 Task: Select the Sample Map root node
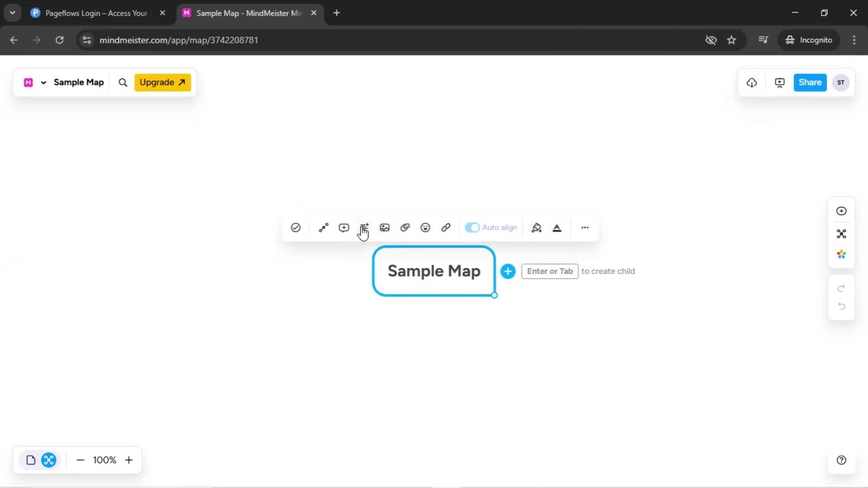click(x=434, y=271)
